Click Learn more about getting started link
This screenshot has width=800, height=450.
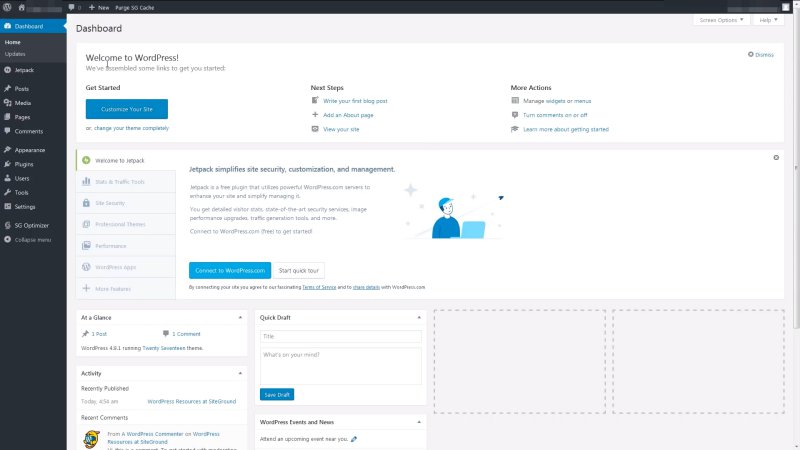(x=566, y=129)
